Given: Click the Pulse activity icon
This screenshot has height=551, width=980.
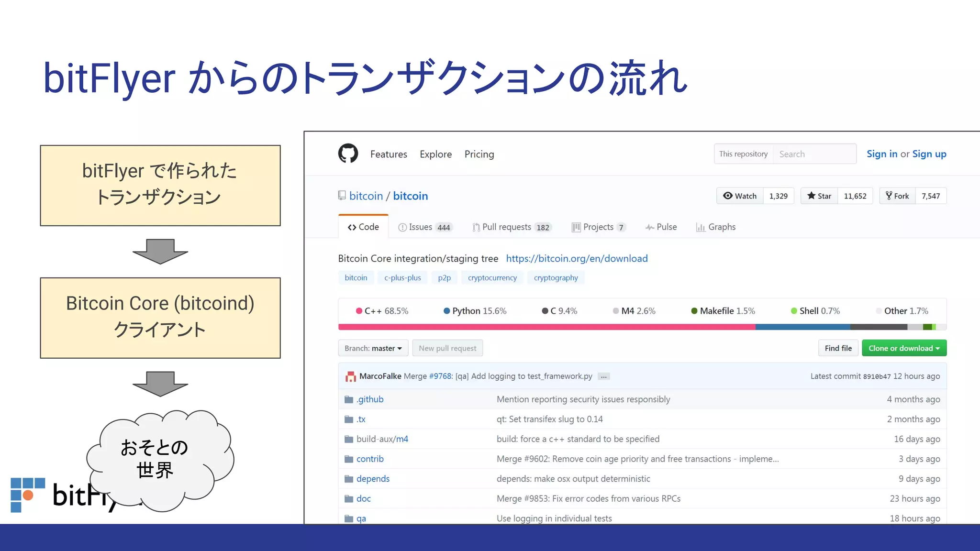Looking at the screenshot, I should [650, 227].
